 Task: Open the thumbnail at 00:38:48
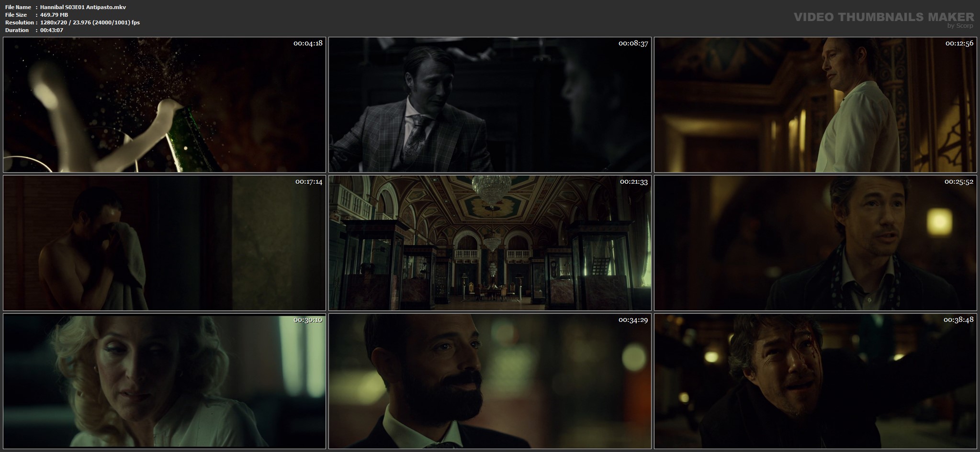tap(815, 381)
